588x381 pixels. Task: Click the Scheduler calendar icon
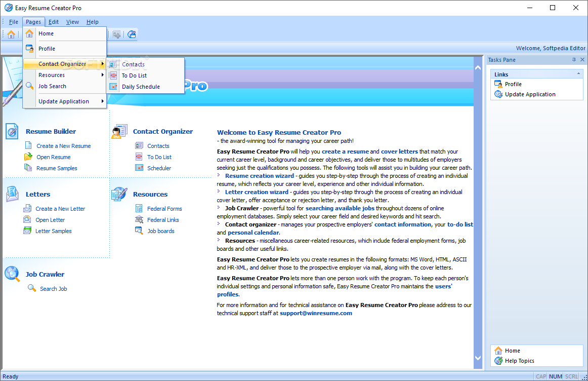pos(139,167)
